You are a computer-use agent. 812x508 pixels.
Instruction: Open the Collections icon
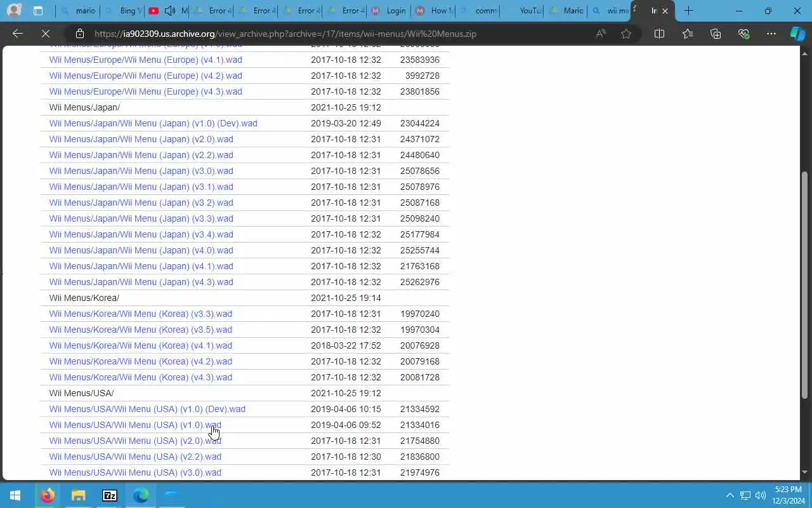point(716,34)
